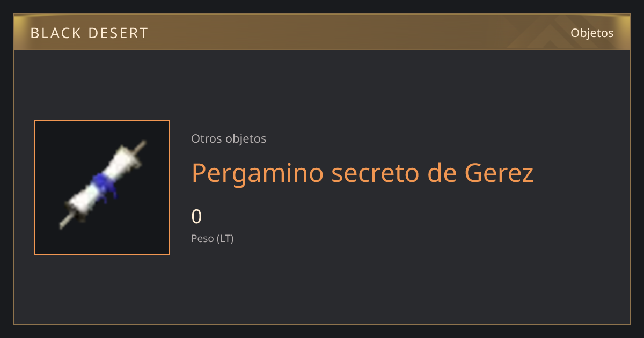Click the golden header banner
The width and height of the screenshot is (644, 338).
point(322,32)
